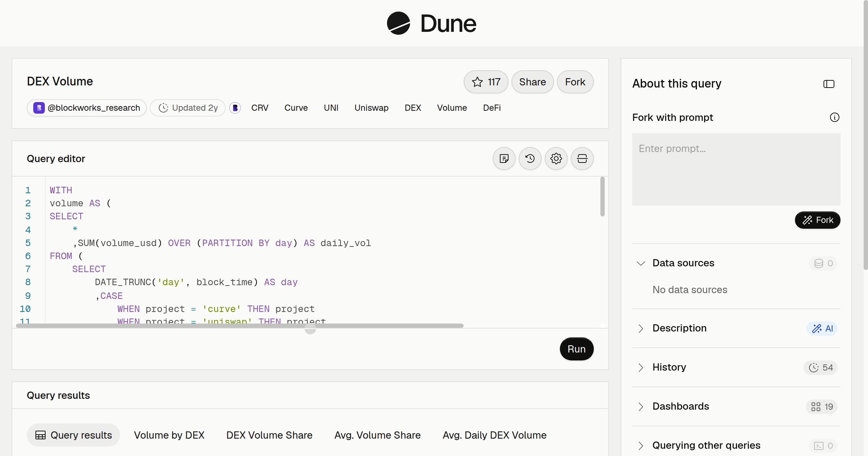Click the History count badge 54
Image resolution: width=868 pixels, height=456 pixels.
pos(820,367)
